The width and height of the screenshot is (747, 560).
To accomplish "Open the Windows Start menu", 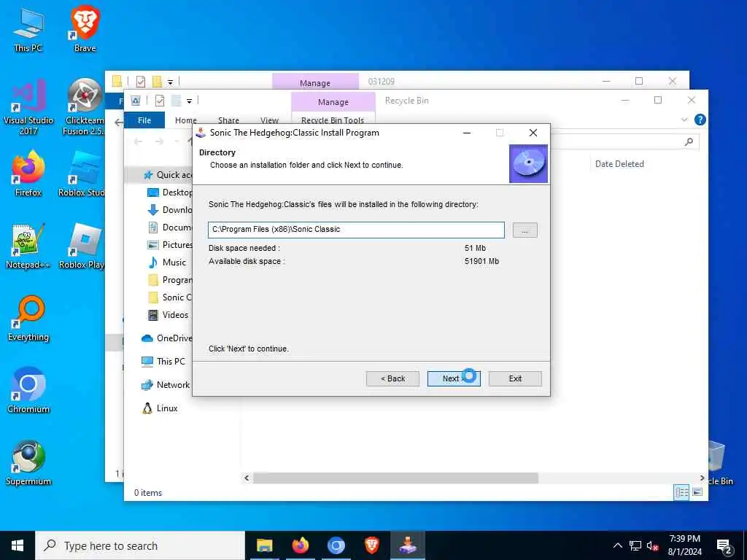I will pyautogui.click(x=18, y=545).
